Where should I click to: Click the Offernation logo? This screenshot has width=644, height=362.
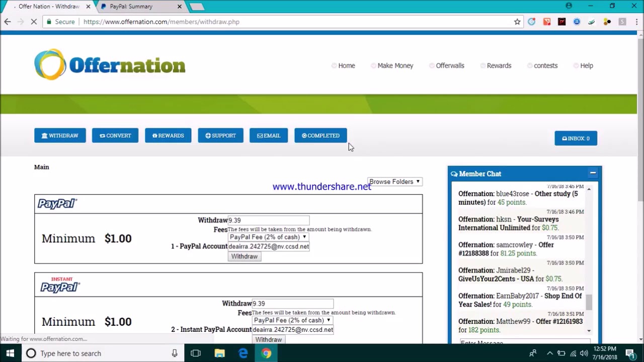pos(110,64)
